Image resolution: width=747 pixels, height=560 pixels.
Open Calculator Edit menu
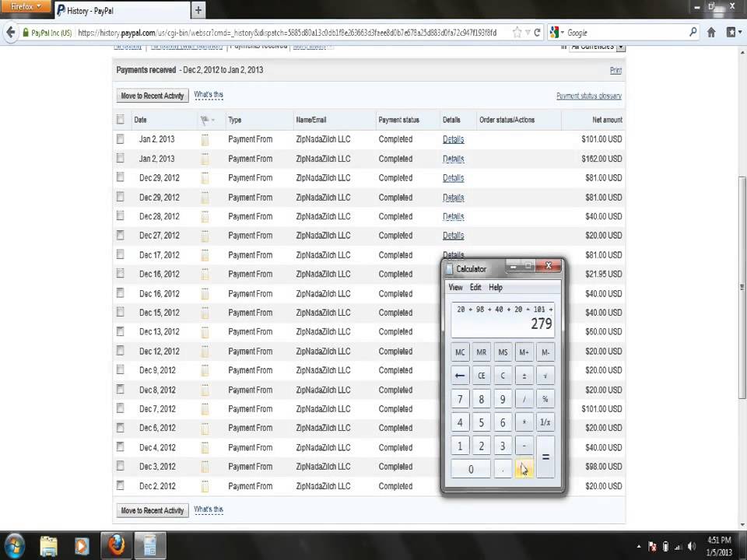click(475, 287)
